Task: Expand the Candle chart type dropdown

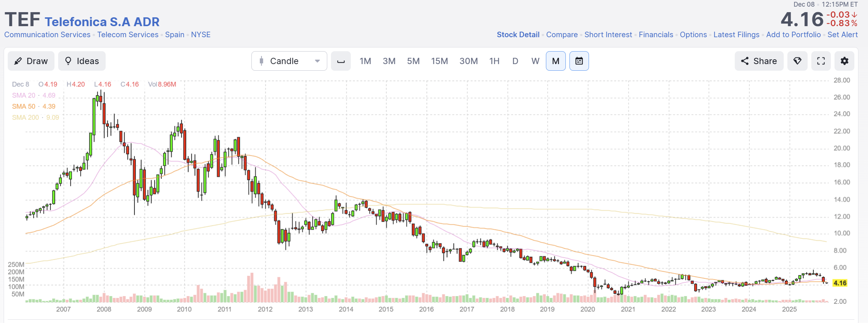Action: (289, 61)
